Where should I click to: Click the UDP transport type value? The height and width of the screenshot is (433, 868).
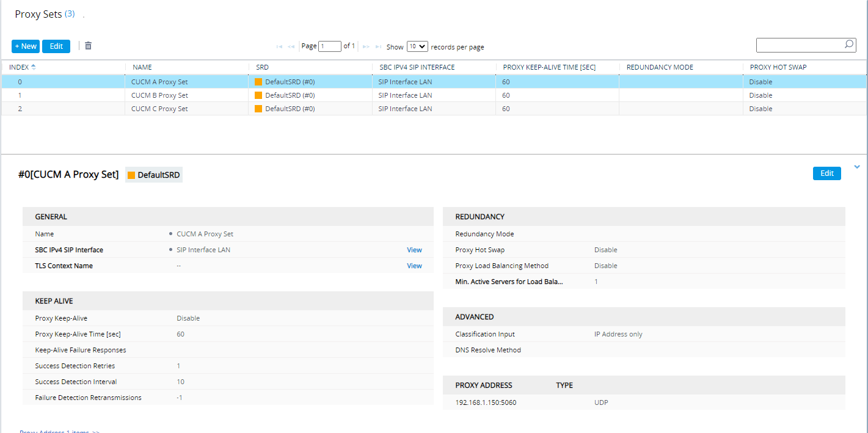(x=601, y=402)
